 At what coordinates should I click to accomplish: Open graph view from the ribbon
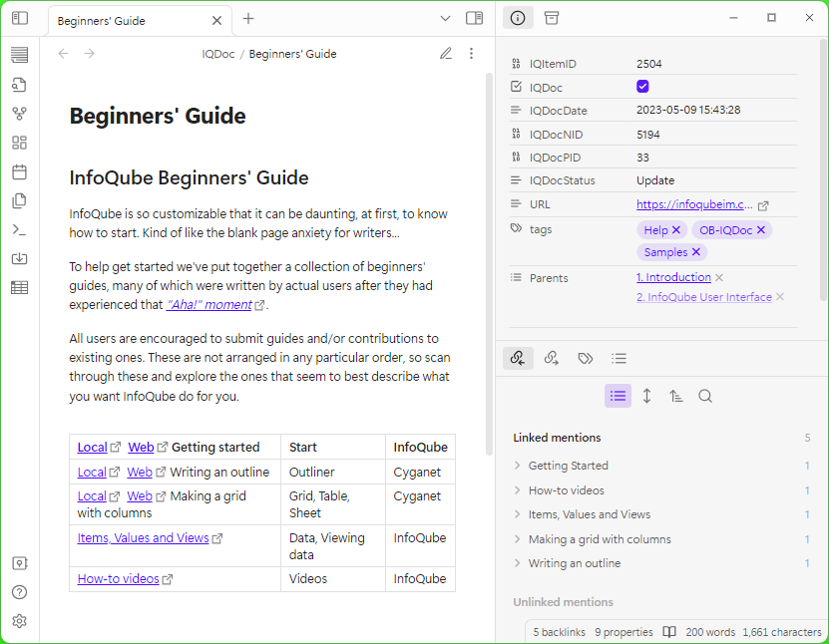tap(20, 114)
